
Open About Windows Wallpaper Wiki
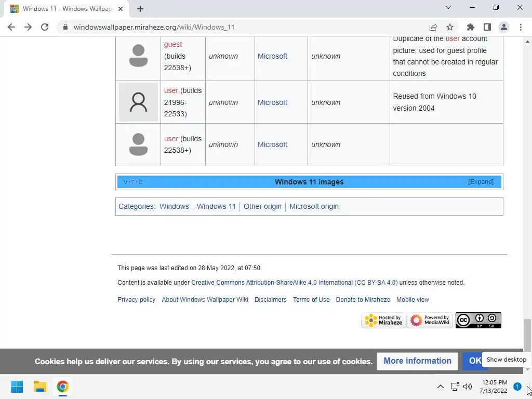coord(205,300)
